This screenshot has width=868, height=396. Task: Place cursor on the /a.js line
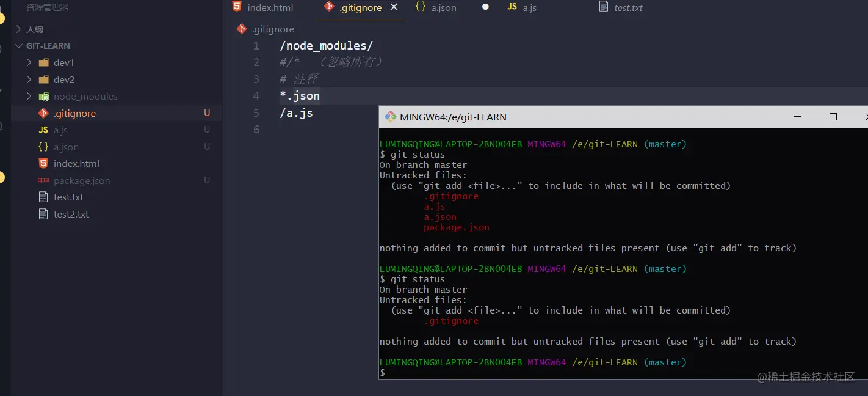296,113
